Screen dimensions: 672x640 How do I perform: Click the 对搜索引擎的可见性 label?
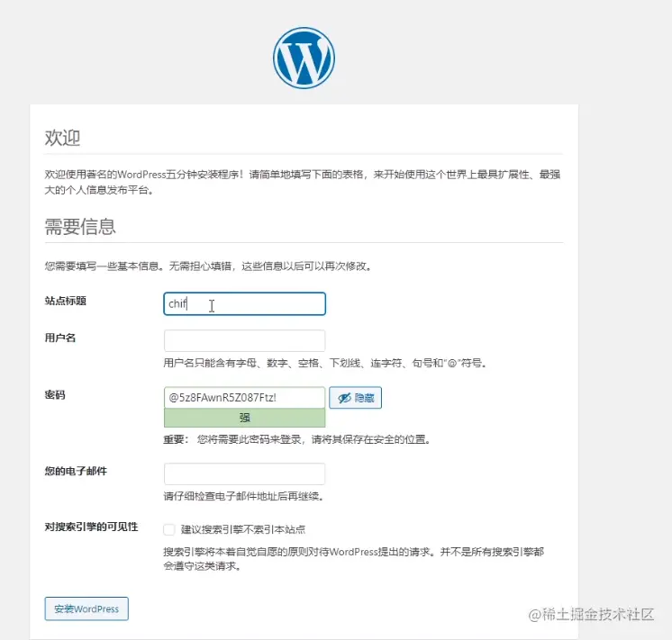pyautogui.click(x=91, y=527)
